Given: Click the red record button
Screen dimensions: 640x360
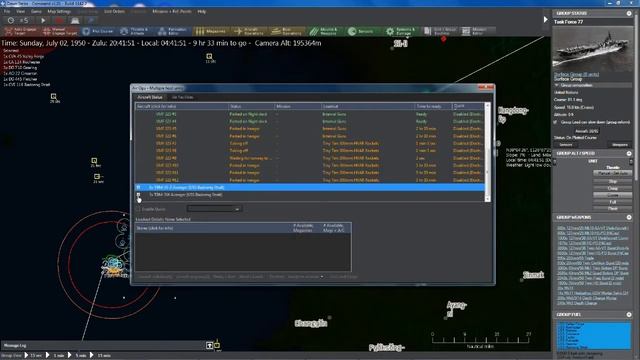Looking at the screenshot, I should [59, 20].
